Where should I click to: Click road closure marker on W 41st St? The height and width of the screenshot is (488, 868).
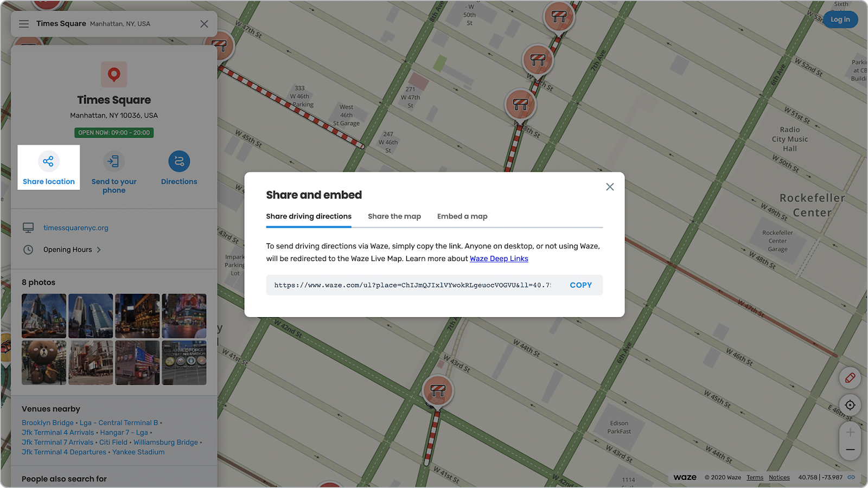tap(437, 390)
